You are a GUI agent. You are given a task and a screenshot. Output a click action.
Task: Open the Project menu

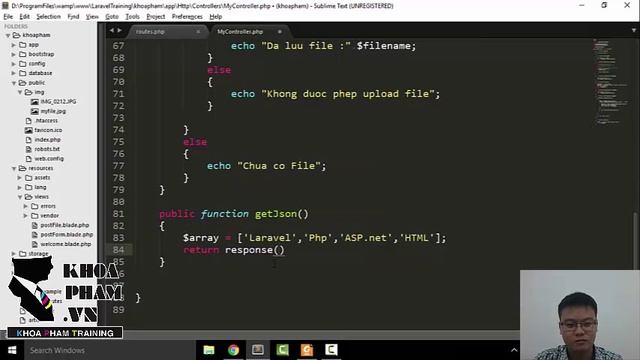156,17
